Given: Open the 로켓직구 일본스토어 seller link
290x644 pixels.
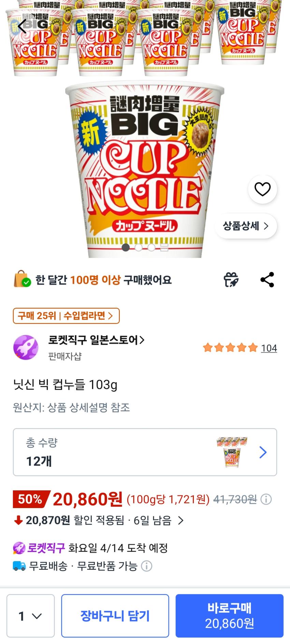Looking at the screenshot, I should (97, 340).
